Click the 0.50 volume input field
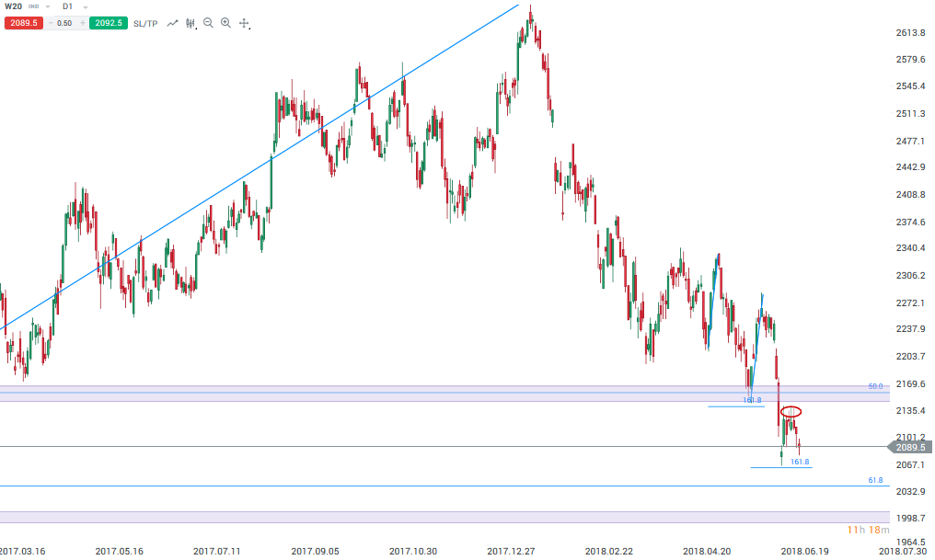 (65, 23)
